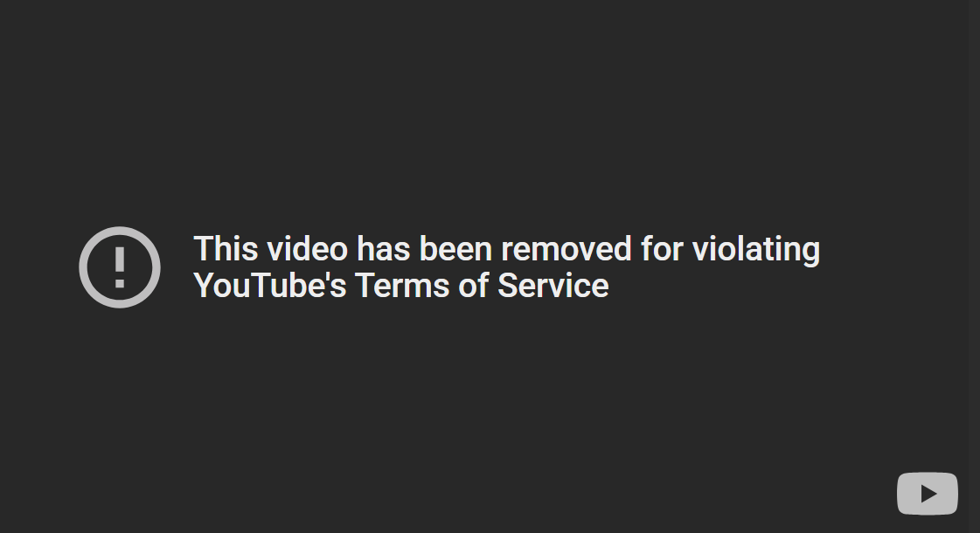Image resolution: width=980 pixels, height=533 pixels.
Task: Open YouTube via the watermark logo button
Action: click(x=928, y=494)
